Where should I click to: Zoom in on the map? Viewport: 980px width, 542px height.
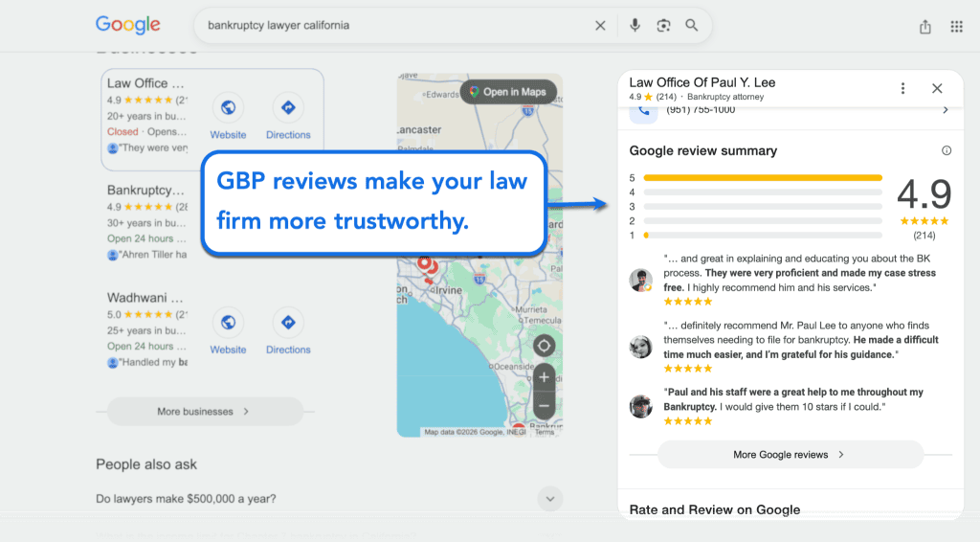(544, 377)
